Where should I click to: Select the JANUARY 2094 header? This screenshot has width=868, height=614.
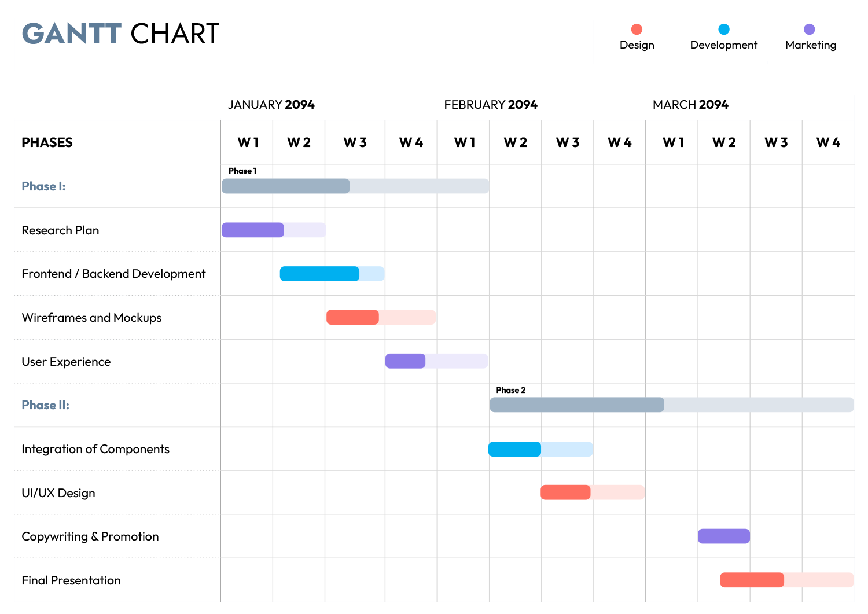click(x=271, y=105)
